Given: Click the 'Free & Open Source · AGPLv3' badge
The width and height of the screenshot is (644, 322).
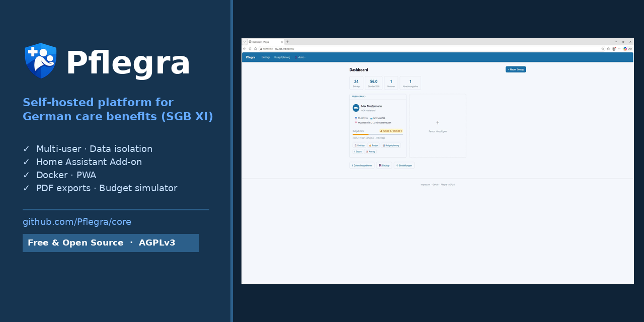Looking at the screenshot, I should 111,243.
